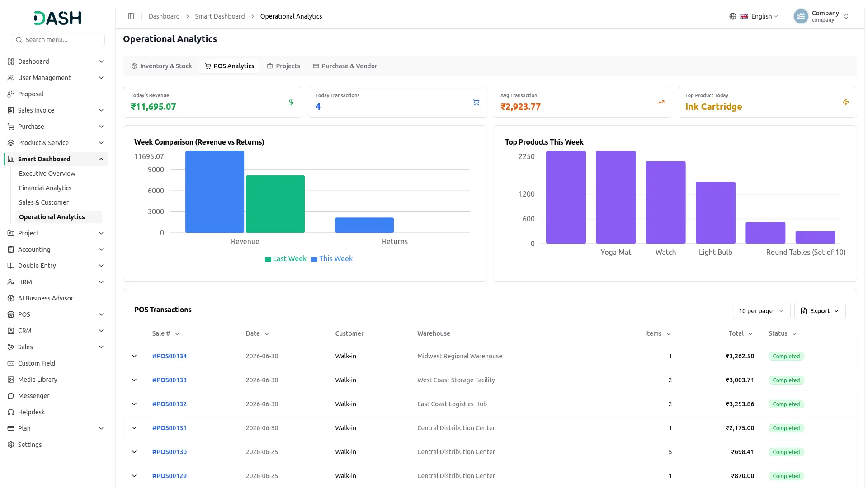Collapse the Smart Dashboard submenu

tap(101, 159)
